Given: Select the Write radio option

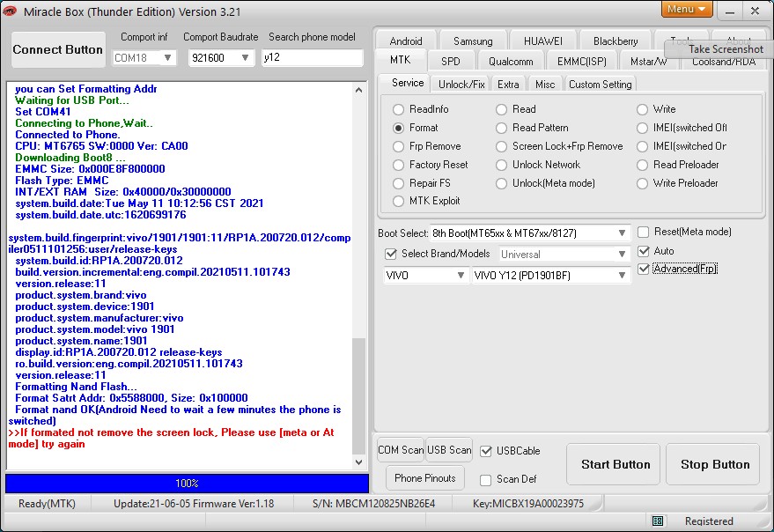Looking at the screenshot, I should coord(642,109).
